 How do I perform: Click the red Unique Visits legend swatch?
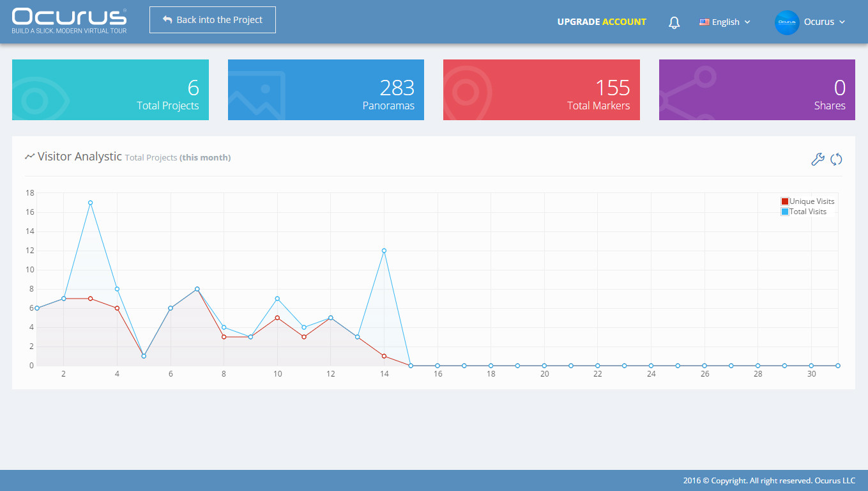point(785,201)
